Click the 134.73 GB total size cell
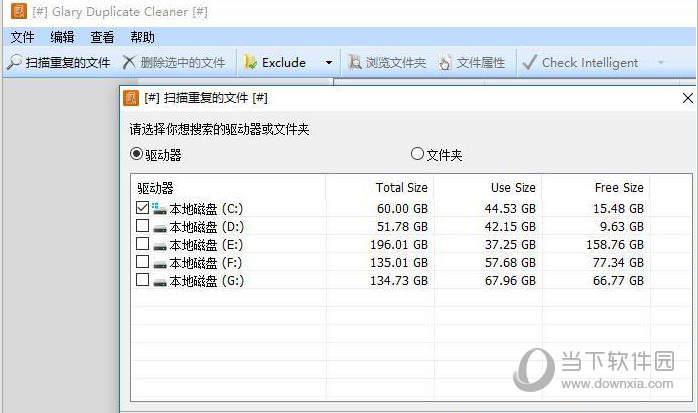698x413 pixels. (399, 280)
